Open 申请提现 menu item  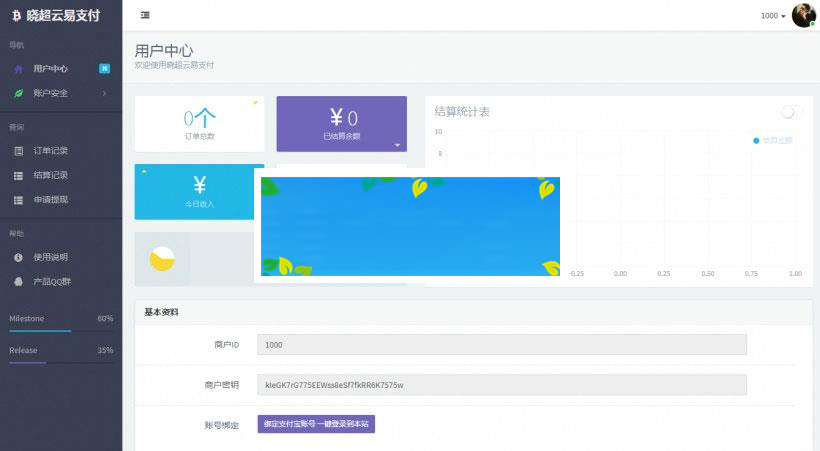pyautogui.click(x=50, y=200)
